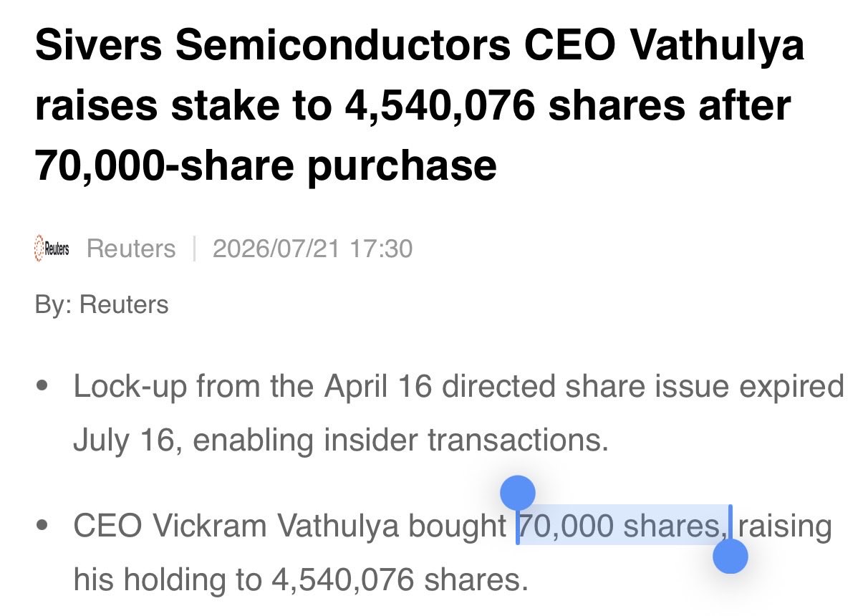Click the 2026/07/21 17:30 timestamp
This screenshot has width=868, height=616.
coord(312,249)
